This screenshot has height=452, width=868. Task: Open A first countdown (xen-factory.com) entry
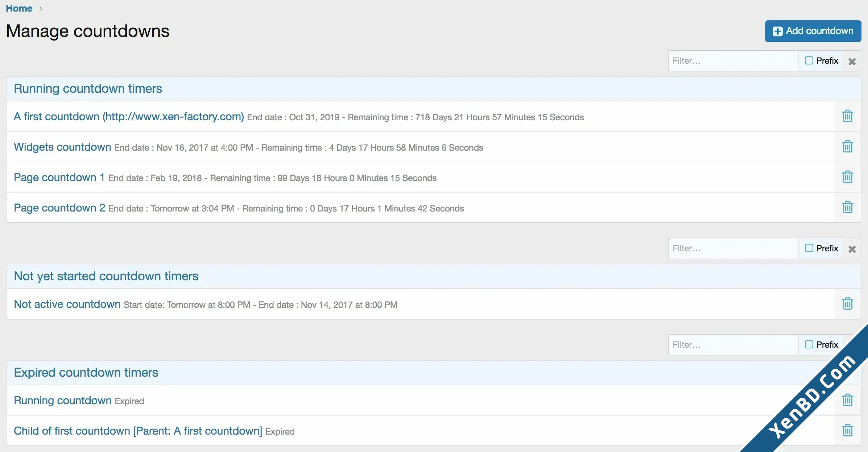point(129,117)
